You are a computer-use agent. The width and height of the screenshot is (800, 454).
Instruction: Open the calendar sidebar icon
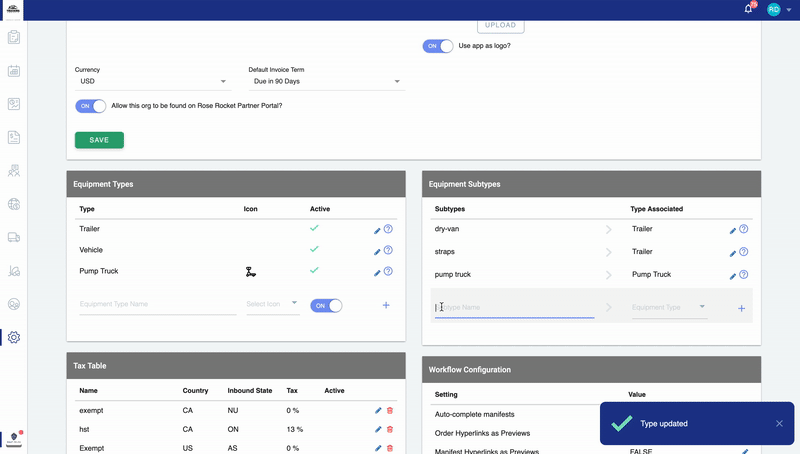pos(14,71)
